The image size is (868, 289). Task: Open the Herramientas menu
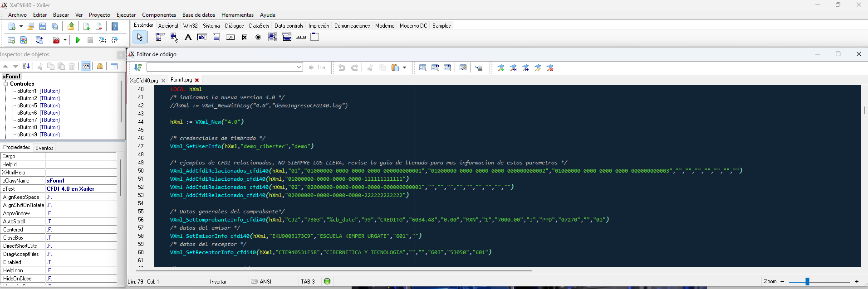click(x=237, y=15)
